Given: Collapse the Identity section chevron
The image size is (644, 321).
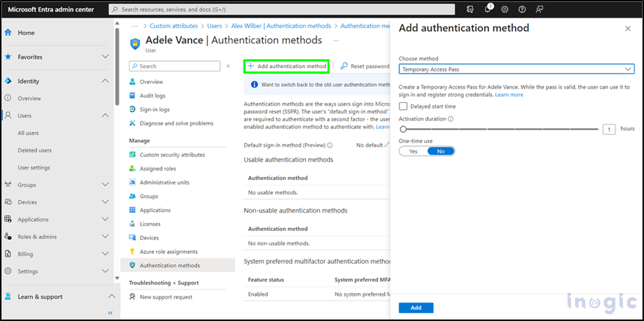Looking at the screenshot, I should click(105, 81).
